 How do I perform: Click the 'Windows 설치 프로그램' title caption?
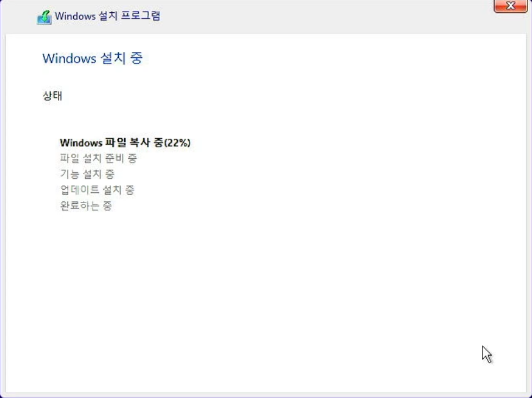click(107, 16)
